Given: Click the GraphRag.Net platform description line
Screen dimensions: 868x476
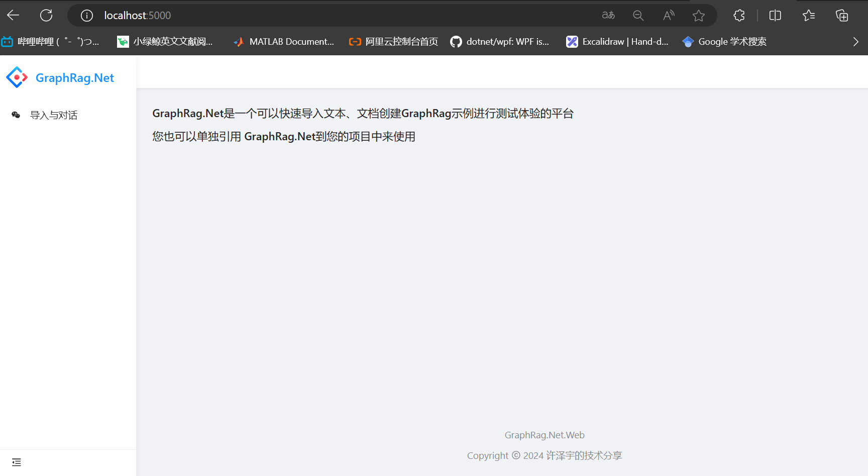Looking at the screenshot, I should (363, 114).
